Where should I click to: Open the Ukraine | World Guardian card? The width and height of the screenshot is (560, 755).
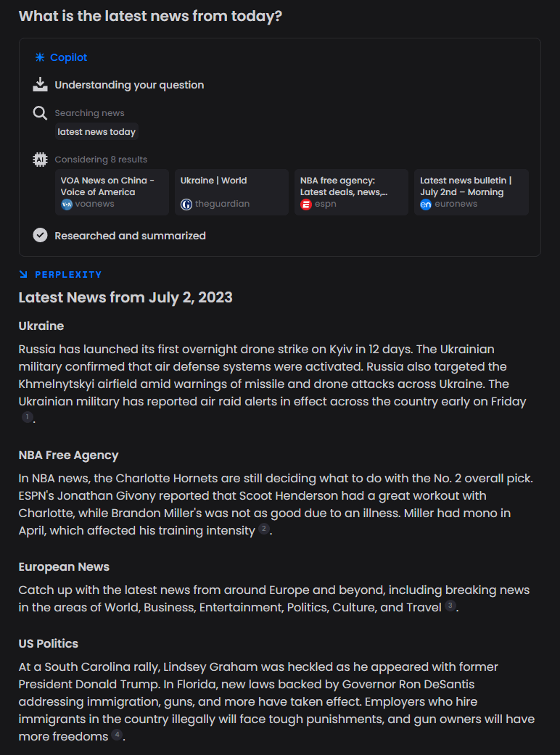[231, 192]
